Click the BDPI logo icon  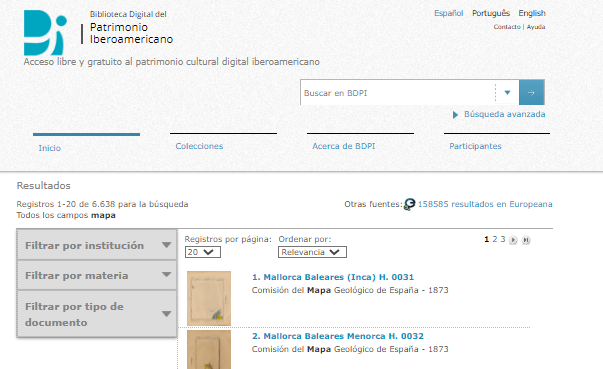click(x=45, y=33)
